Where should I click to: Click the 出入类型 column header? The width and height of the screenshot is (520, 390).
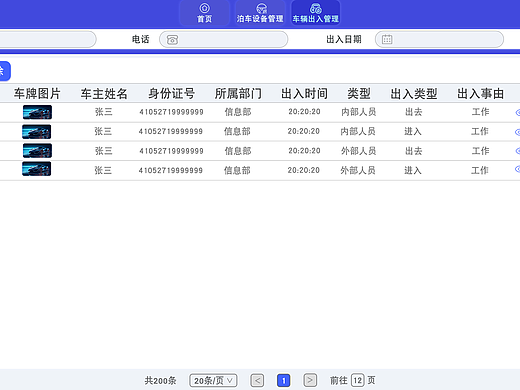pos(414,94)
